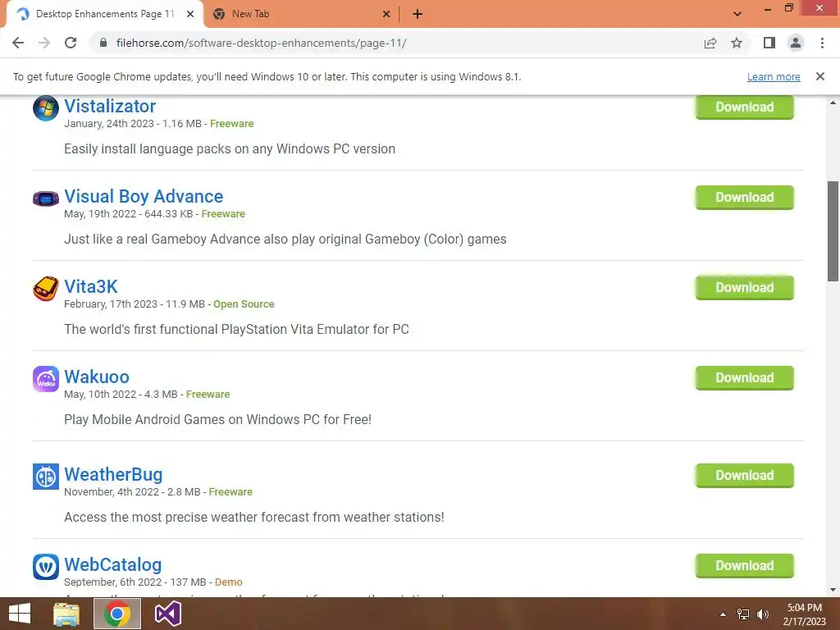Open the side panel icon

[769, 43]
